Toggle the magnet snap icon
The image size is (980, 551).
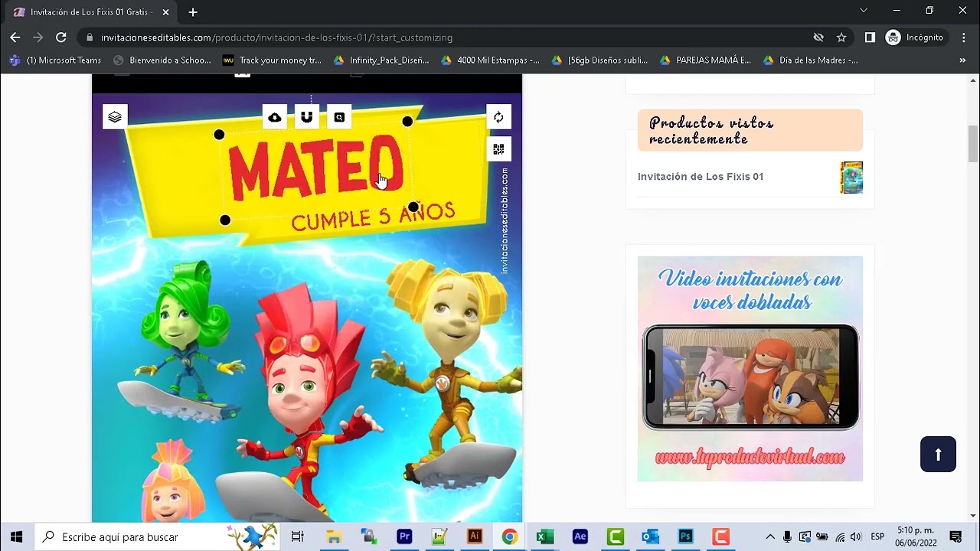click(x=307, y=117)
